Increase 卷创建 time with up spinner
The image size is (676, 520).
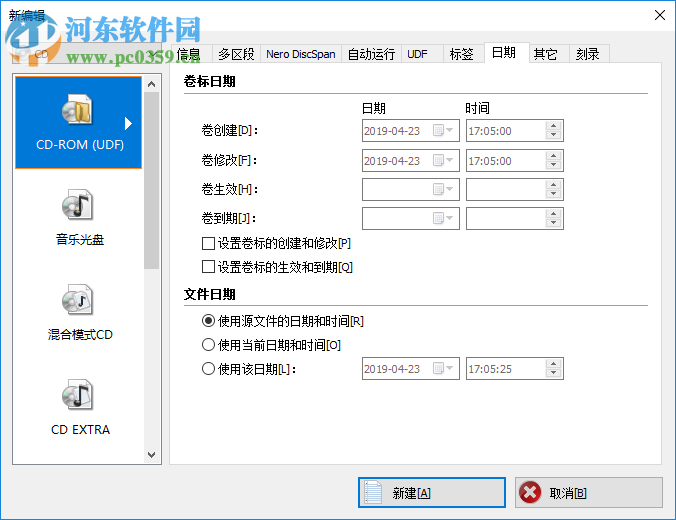coord(554,126)
